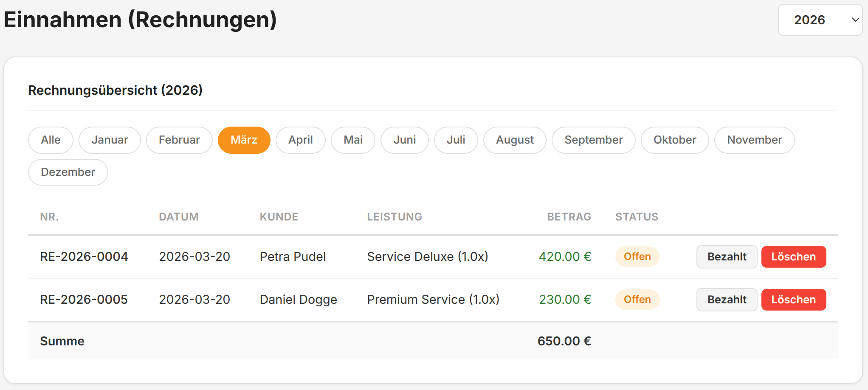Click the active März filter pill
This screenshot has height=390, width=868.
point(244,140)
